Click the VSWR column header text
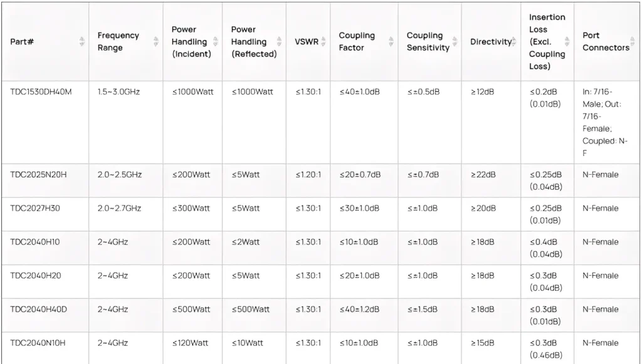Image resolution: width=642 pixels, height=364 pixels. coord(307,41)
